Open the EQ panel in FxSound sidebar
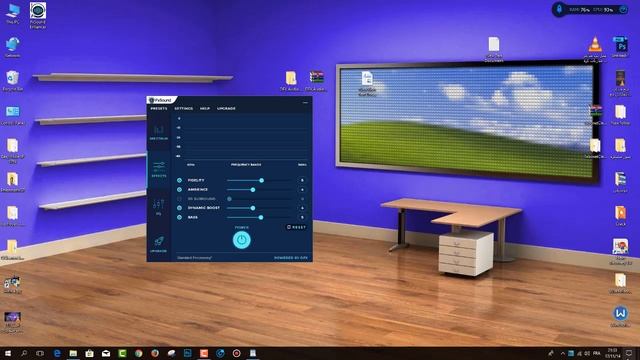 tap(158, 207)
